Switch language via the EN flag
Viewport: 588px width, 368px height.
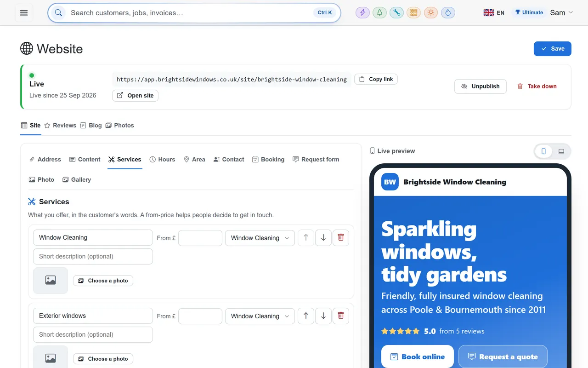click(494, 13)
